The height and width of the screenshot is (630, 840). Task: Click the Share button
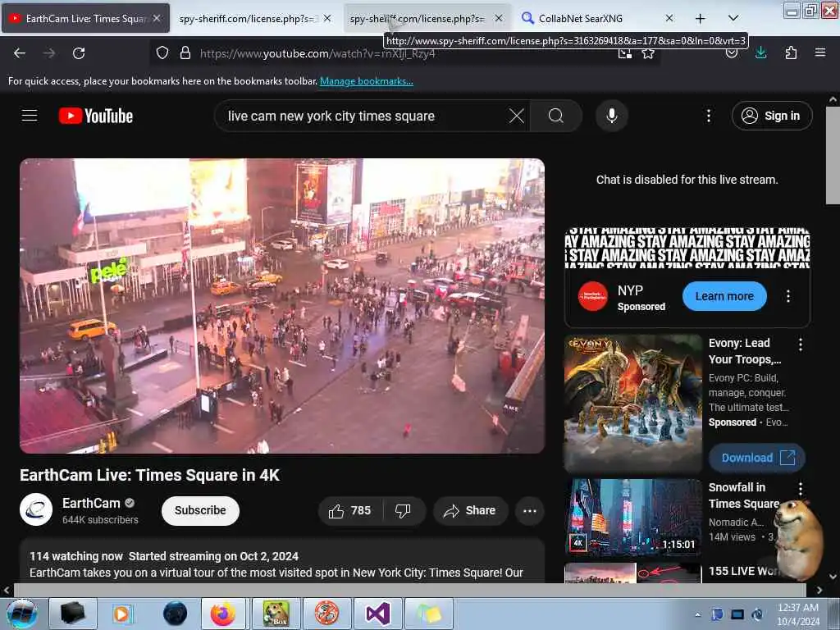pyautogui.click(x=470, y=510)
